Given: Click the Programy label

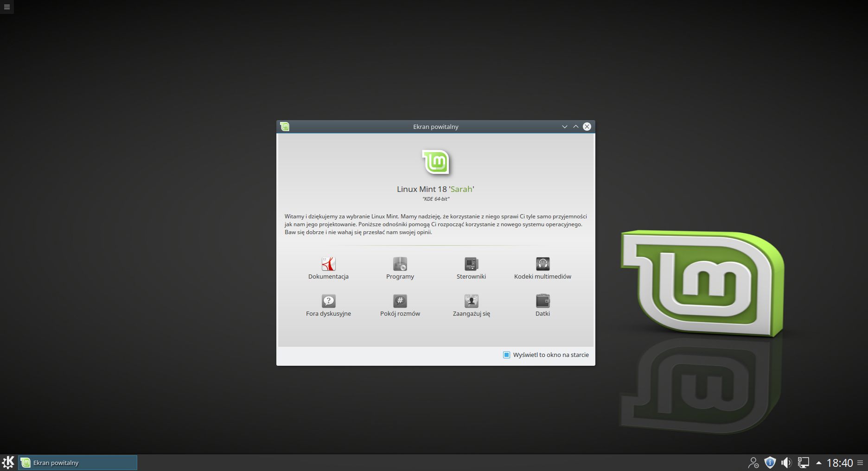Looking at the screenshot, I should [400, 277].
